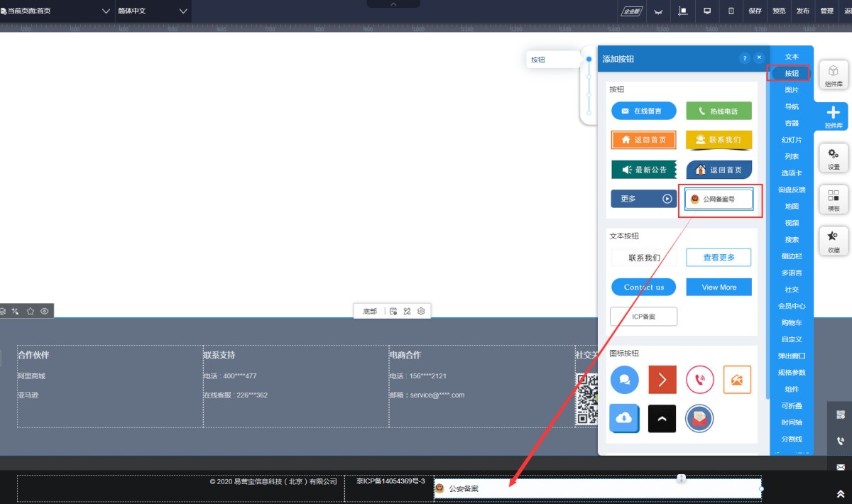The height and width of the screenshot is (504, 852).
Task: Click the magic wand sparkle icon
Action: [x=16, y=311]
